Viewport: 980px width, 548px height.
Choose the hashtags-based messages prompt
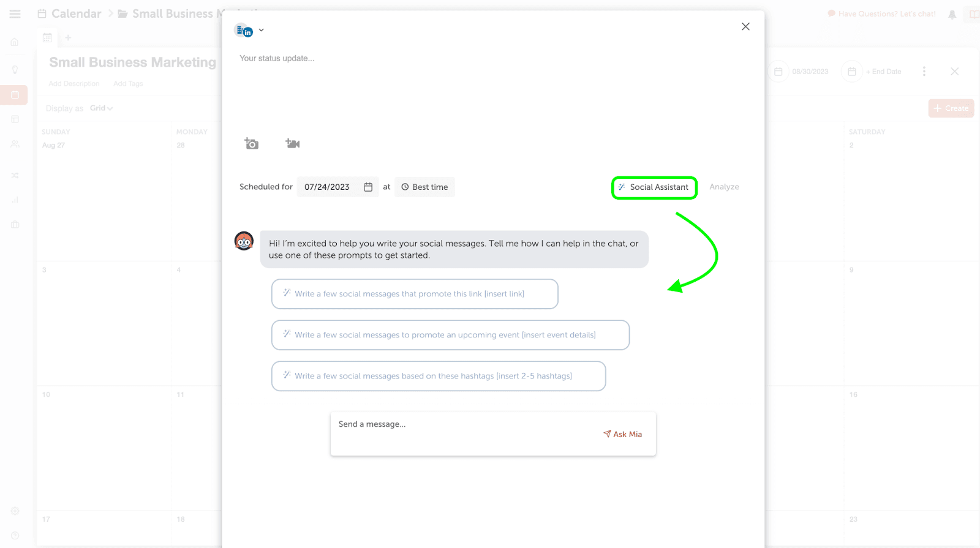438,376
